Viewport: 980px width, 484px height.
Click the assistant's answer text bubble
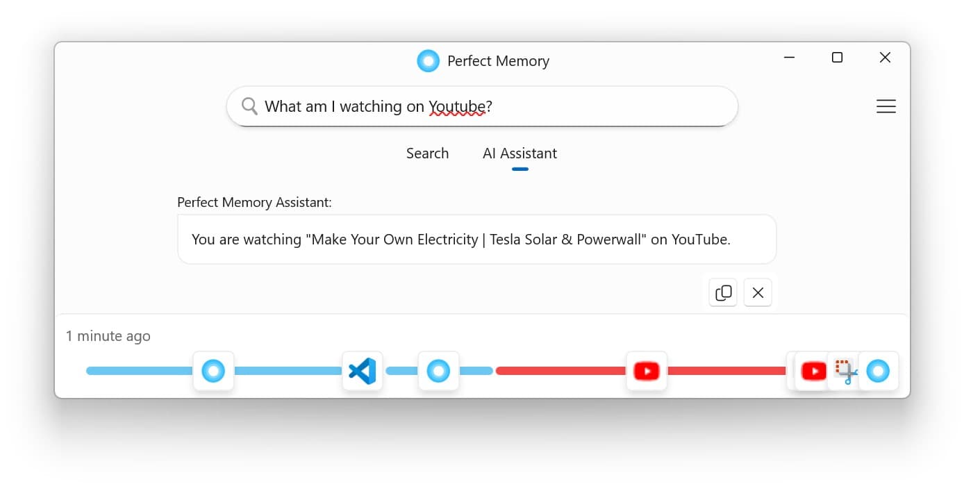(476, 239)
